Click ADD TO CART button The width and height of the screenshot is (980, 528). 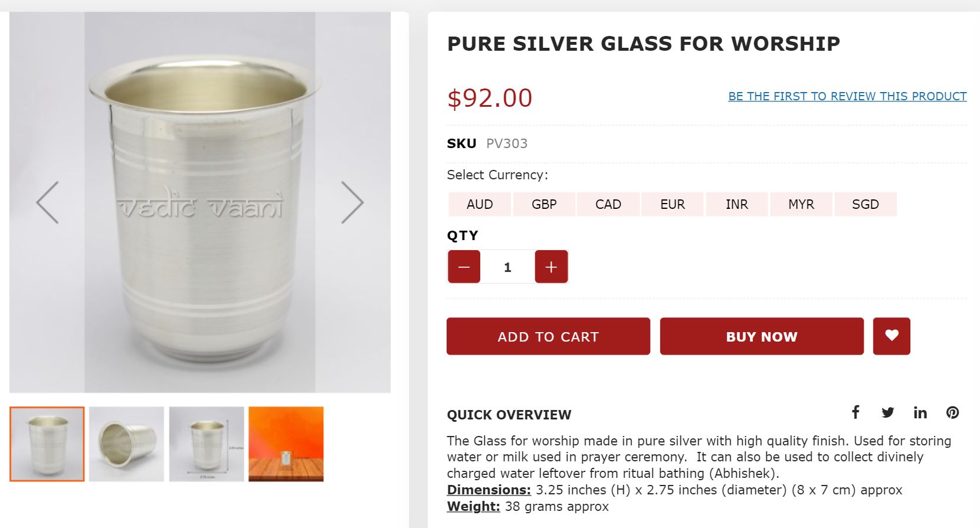548,336
